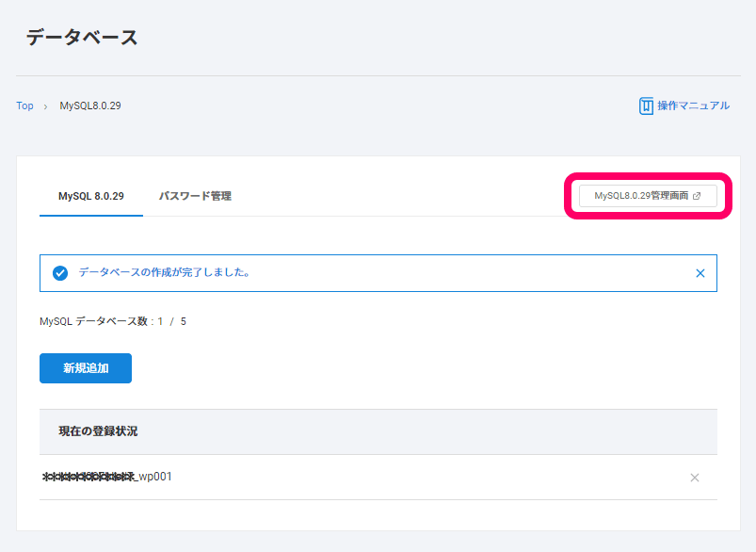The width and height of the screenshot is (756, 552).
Task: Click the 1 / 5 database count value
Action: (x=171, y=321)
